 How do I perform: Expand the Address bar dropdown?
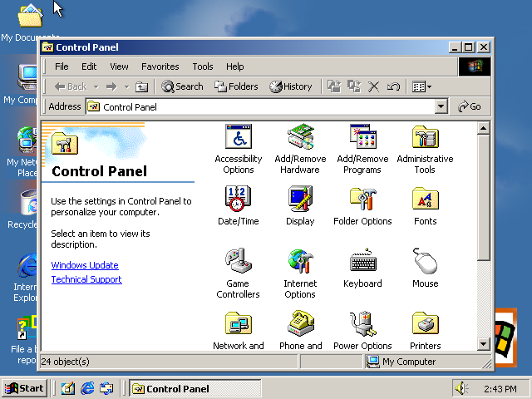(x=441, y=106)
